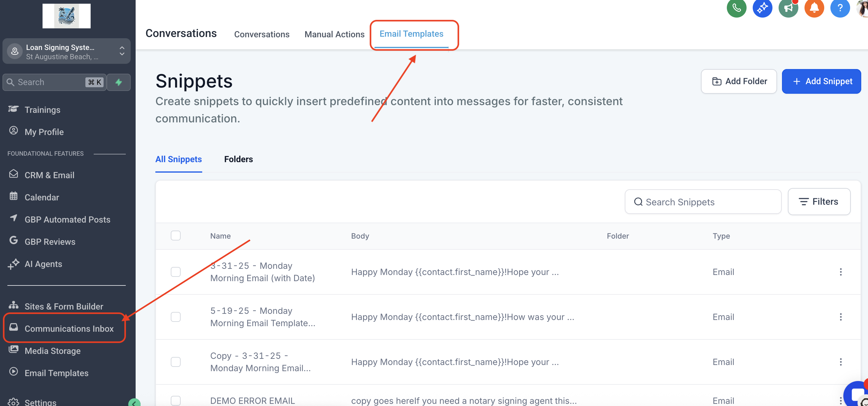Click the Name column header
The image size is (868, 406).
tap(220, 236)
